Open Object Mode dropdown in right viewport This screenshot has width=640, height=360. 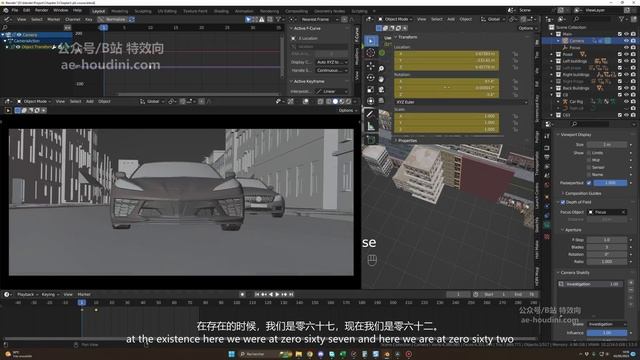[395, 19]
